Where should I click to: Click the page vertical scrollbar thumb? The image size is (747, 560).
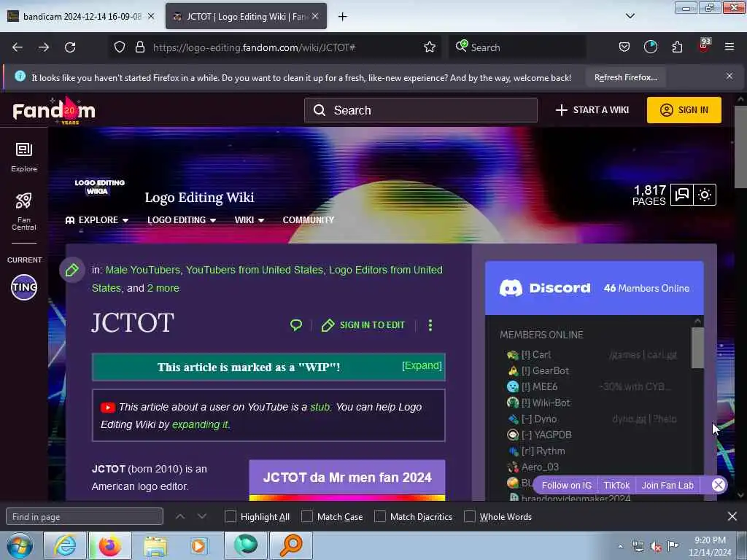coord(740,147)
